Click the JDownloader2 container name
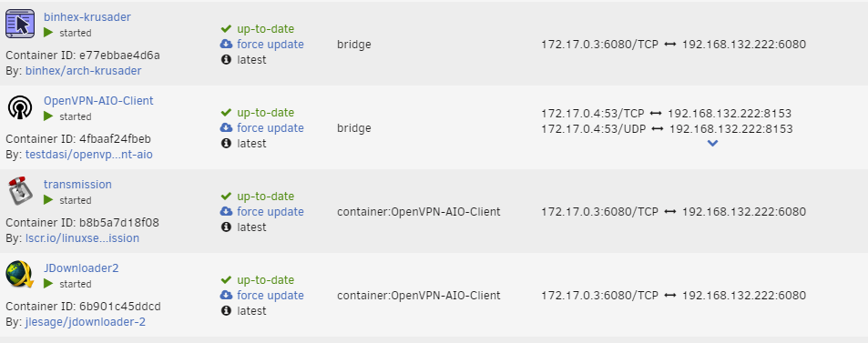This screenshot has width=868, height=343. point(81,268)
